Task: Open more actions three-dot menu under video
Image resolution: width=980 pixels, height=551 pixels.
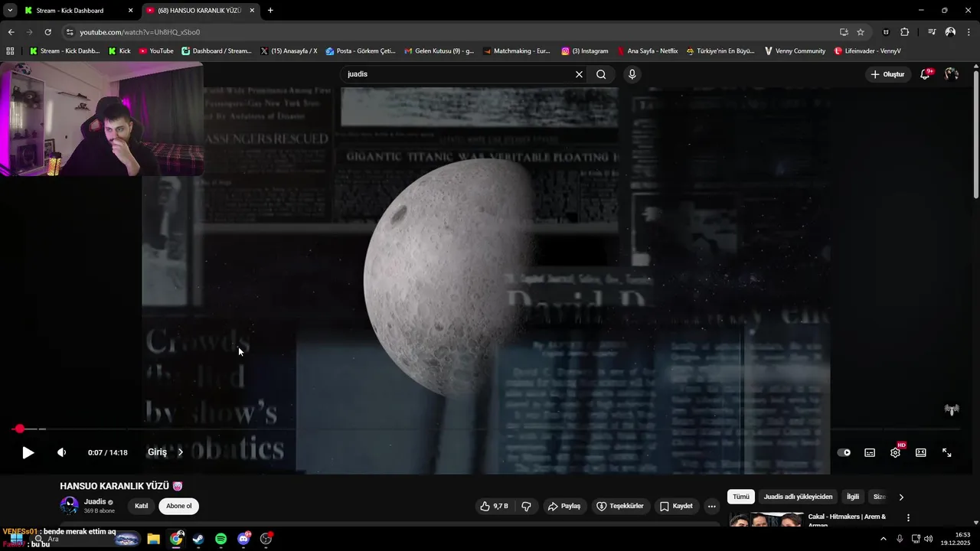Action: pyautogui.click(x=711, y=506)
